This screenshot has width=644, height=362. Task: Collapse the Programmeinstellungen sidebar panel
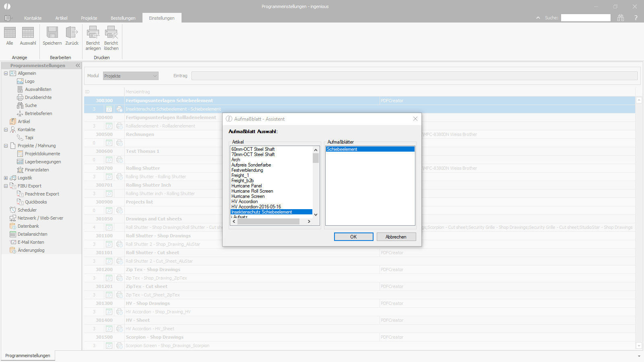click(x=78, y=65)
